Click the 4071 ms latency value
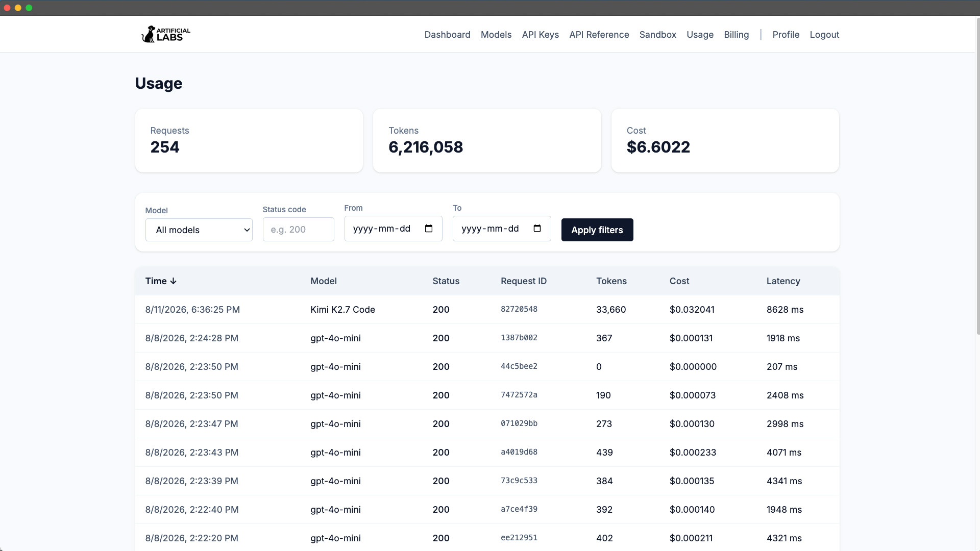The height and width of the screenshot is (551, 980). 783,453
